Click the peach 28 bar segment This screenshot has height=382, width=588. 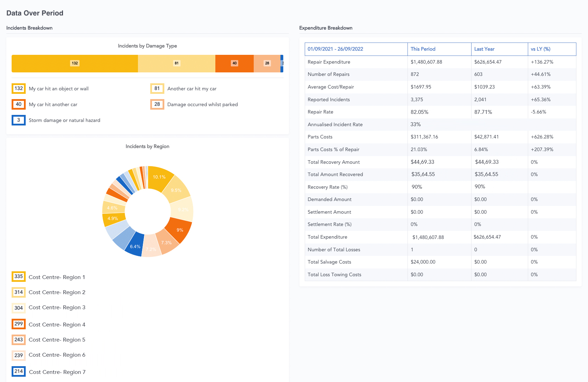(x=267, y=64)
